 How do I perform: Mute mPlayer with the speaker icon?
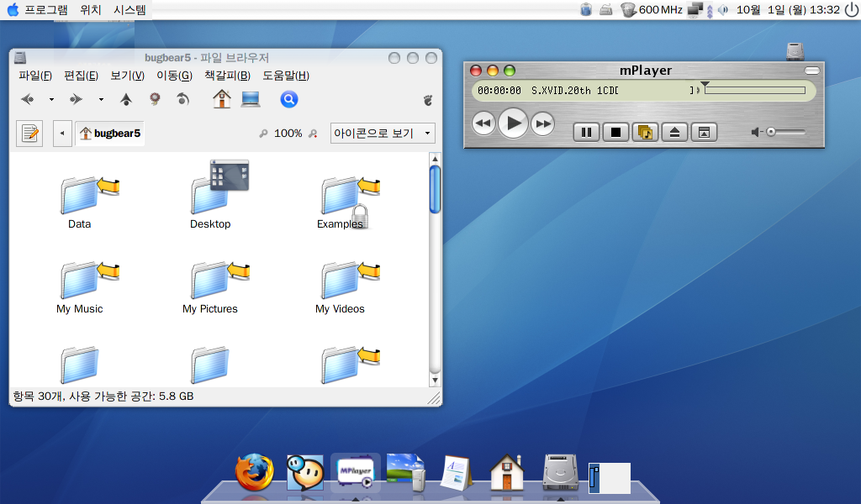pyautogui.click(x=757, y=132)
